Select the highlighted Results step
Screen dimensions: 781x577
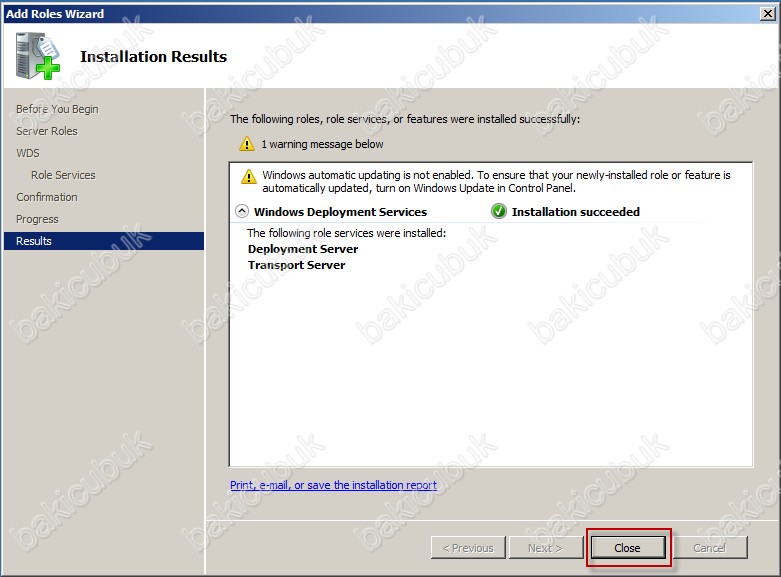point(104,241)
